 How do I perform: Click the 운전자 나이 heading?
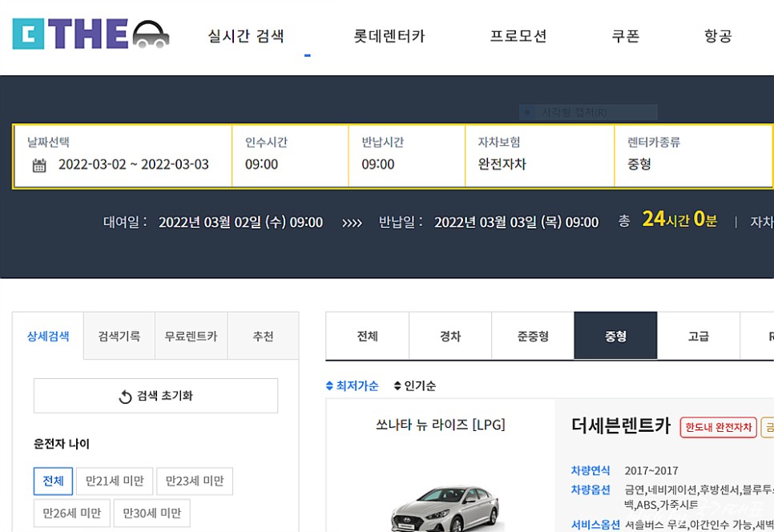tap(62, 444)
